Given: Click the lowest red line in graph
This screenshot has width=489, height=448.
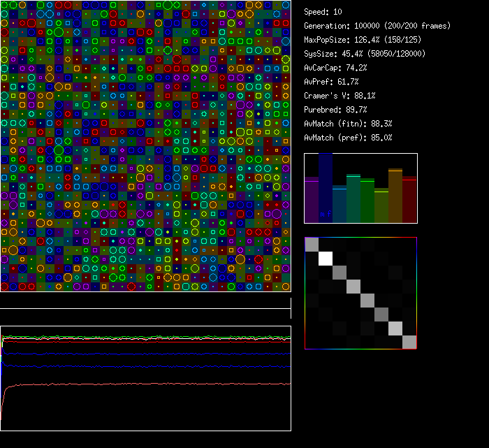Looking at the screenshot, I should tap(140, 384).
